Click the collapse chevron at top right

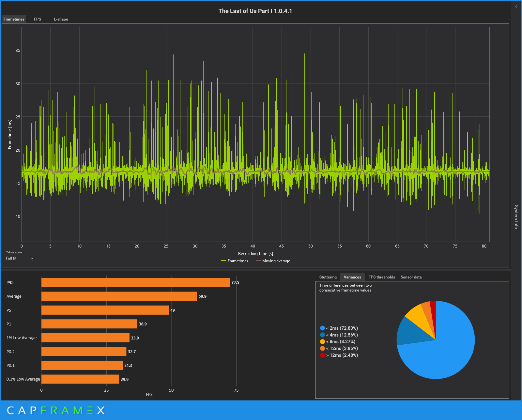[516, 7]
